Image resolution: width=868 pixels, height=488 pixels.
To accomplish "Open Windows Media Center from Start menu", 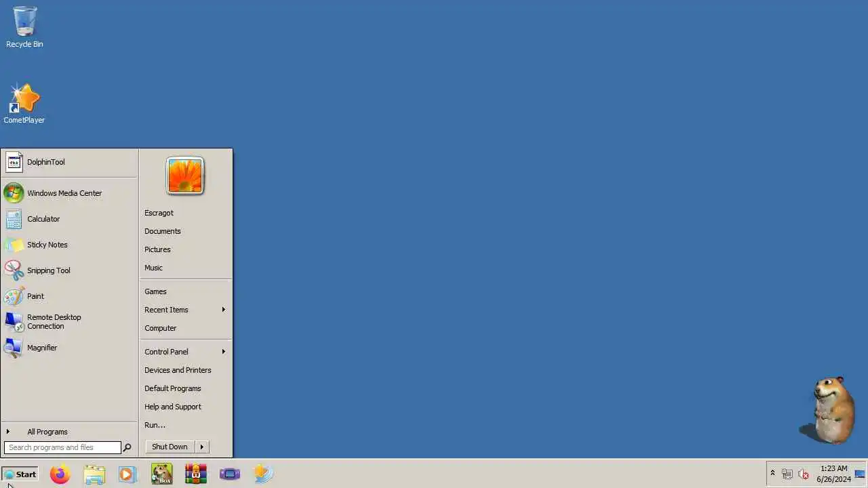I will tap(69, 193).
